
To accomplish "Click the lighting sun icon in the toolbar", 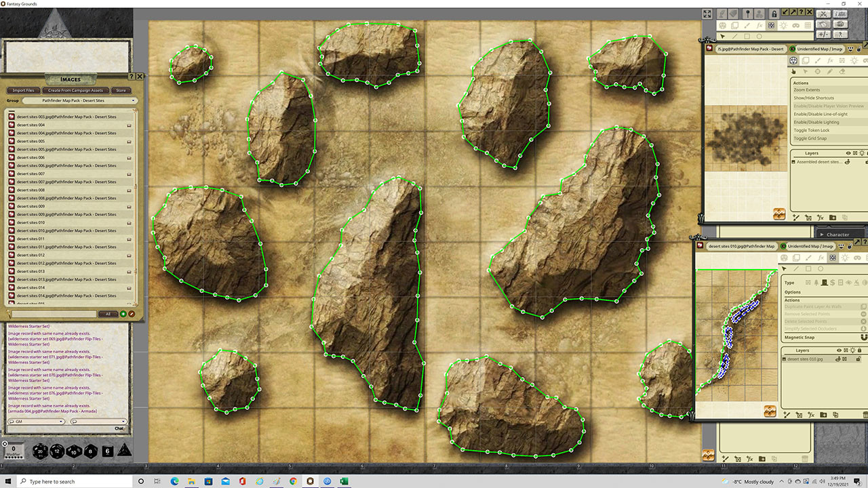I will pyautogui.click(x=783, y=26).
